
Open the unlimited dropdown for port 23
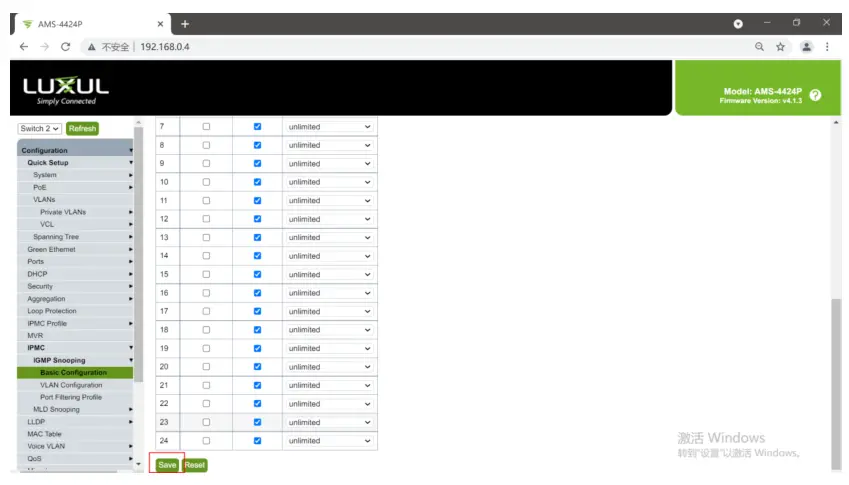coord(329,422)
